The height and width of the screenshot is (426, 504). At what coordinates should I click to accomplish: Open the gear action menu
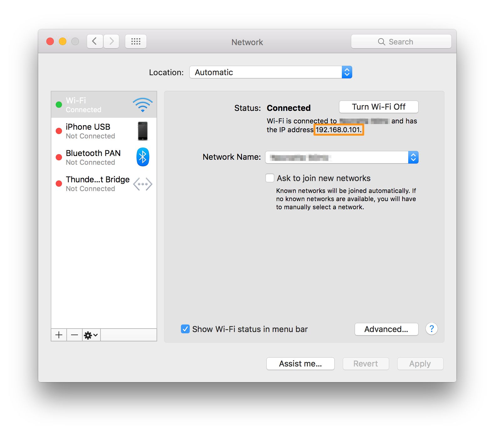pyautogui.click(x=91, y=335)
